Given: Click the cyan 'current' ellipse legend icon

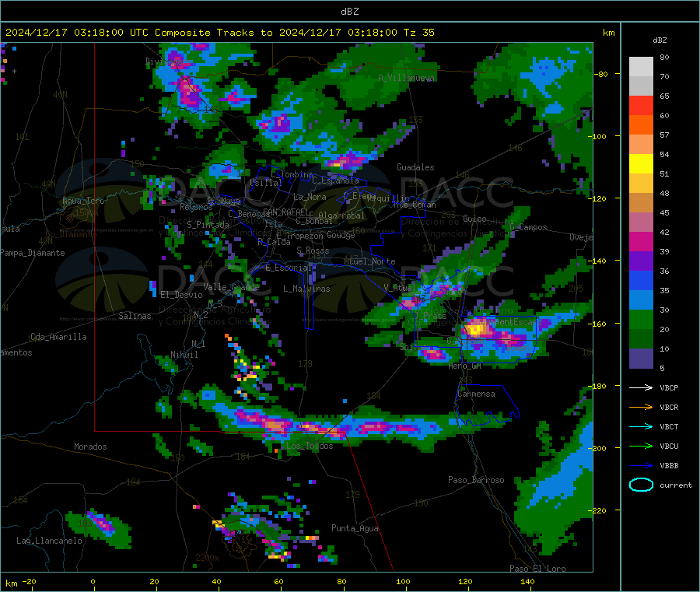Looking at the screenshot, I should (x=641, y=485).
